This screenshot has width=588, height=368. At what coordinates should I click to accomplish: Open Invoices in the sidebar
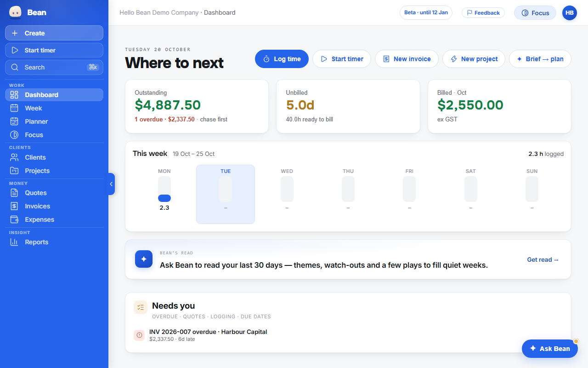pyautogui.click(x=54, y=206)
